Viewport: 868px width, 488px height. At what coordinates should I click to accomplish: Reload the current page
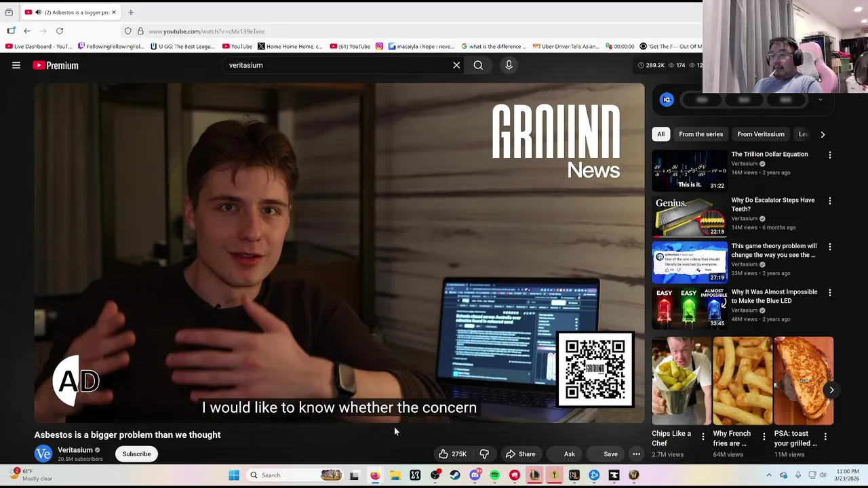(x=60, y=31)
